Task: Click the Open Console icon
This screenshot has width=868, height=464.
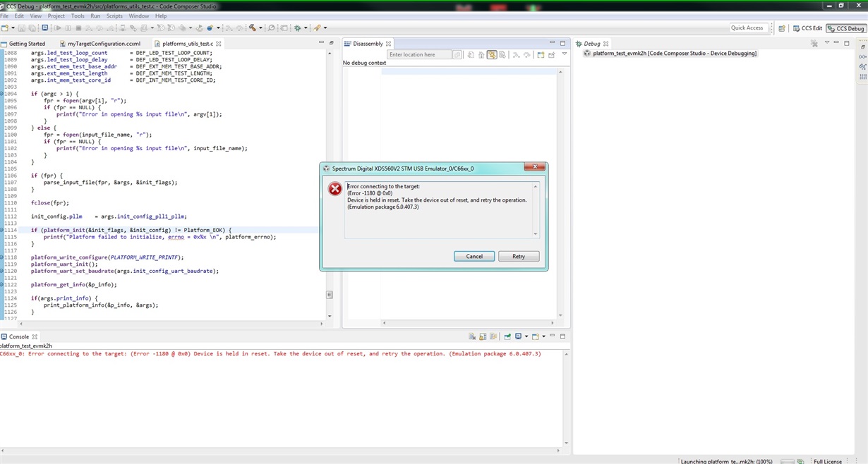Action: click(536, 336)
